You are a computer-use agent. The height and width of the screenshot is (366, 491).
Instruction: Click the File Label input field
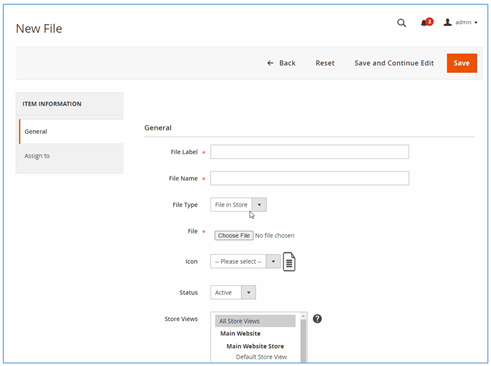pyautogui.click(x=310, y=152)
